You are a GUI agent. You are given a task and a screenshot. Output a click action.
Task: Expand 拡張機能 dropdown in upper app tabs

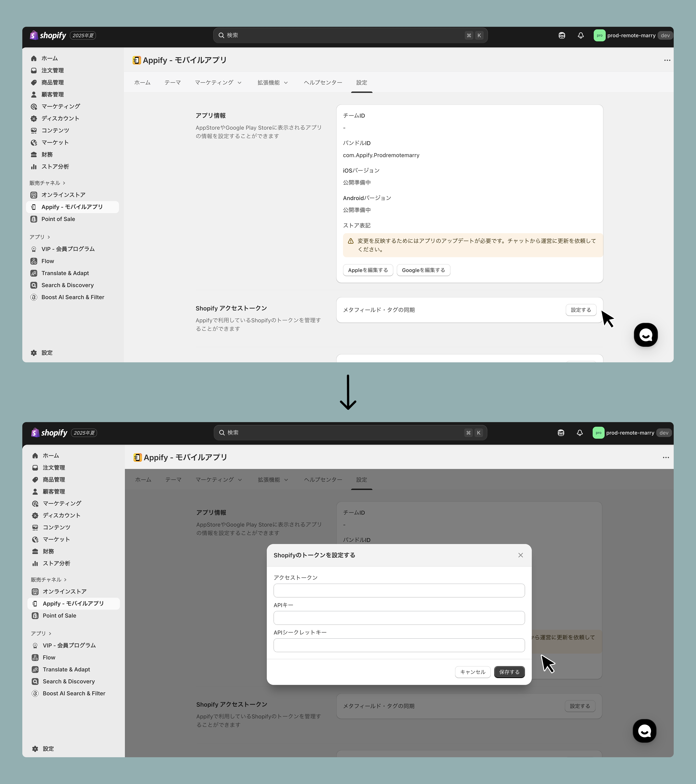[x=272, y=83]
